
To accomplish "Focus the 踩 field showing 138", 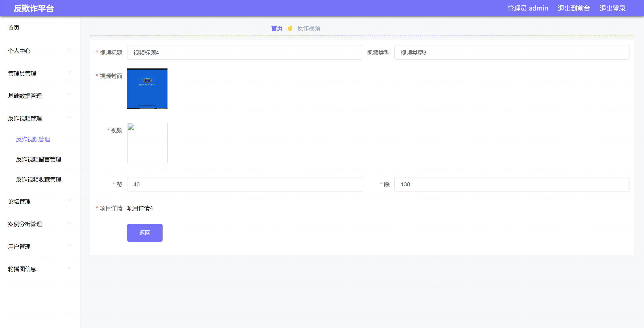I will click(x=511, y=184).
